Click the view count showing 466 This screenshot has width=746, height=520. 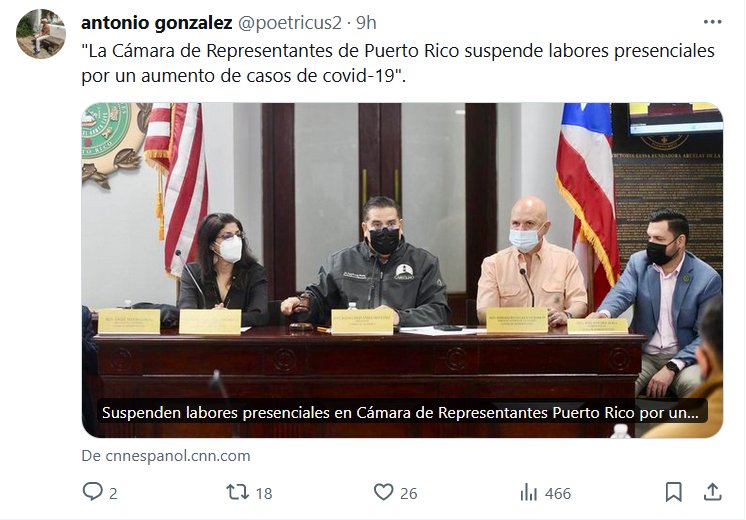click(558, 494)
